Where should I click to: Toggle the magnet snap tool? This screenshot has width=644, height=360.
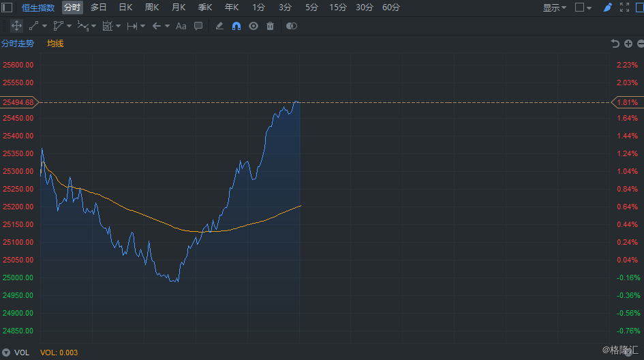pos(236,26)
